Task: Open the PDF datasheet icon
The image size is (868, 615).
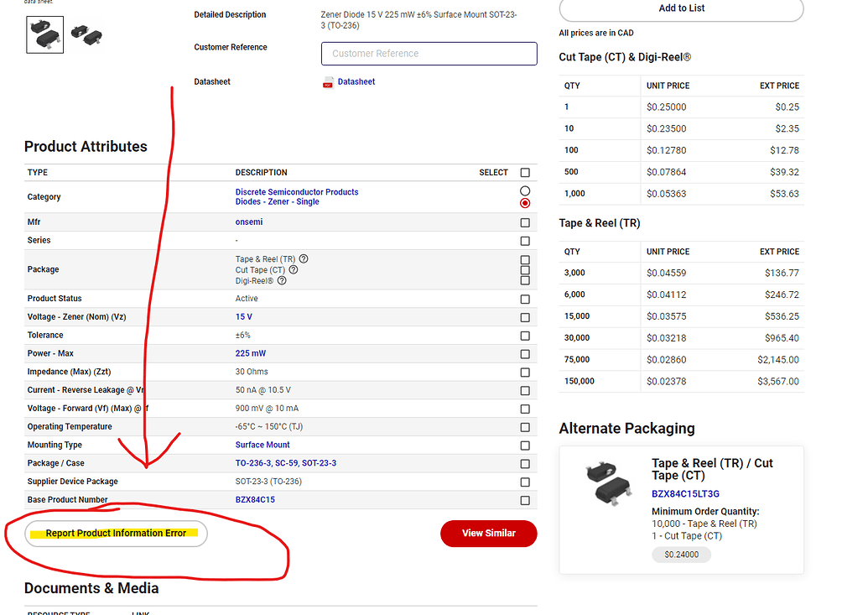Action: [329, 81]
